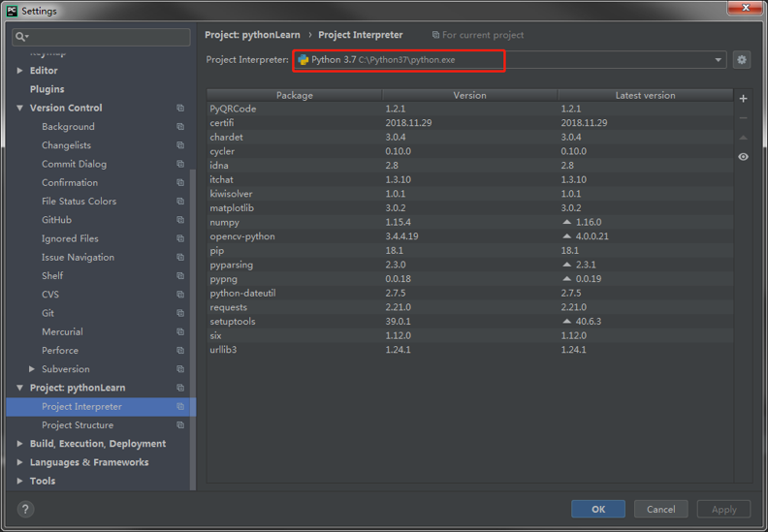Screen dimensions: 768x532
Task: Expand Build, Execution, Deployment section
Action: pos(19,444)
